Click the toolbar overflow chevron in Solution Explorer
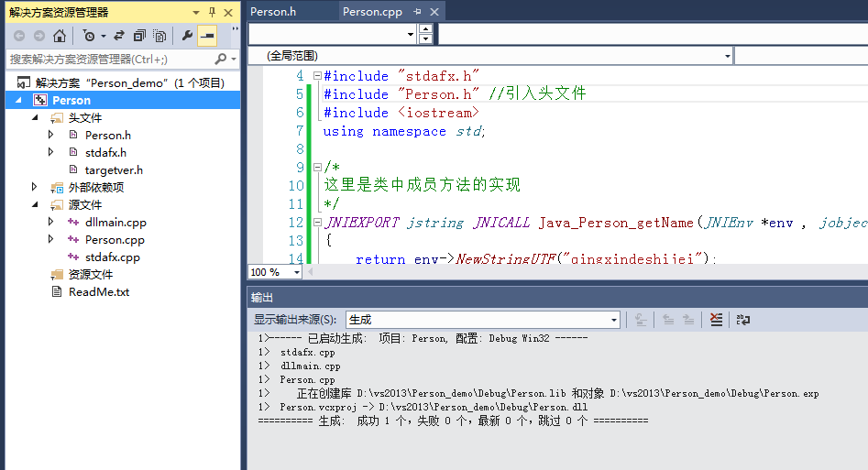The image size is (868, 470). pos(235,28)
